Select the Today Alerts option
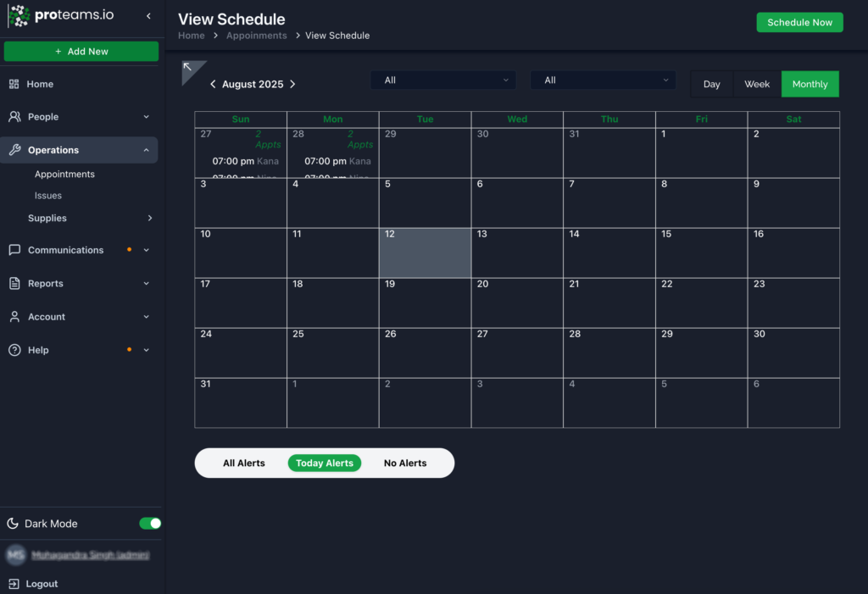The width and height of the screenshot is (868, 594). pyautogui.click(x=325, y=463)
